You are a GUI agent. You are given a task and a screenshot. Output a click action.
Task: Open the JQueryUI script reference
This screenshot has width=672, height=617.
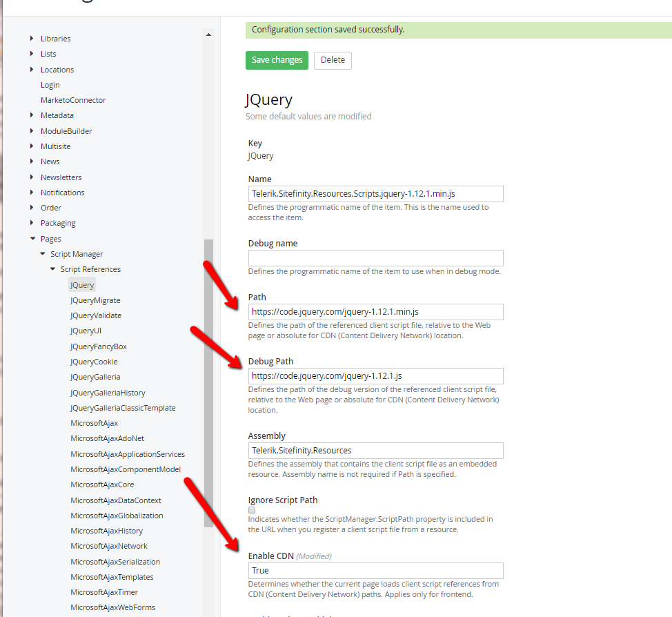pyautogui.click(x=86, y=331)
